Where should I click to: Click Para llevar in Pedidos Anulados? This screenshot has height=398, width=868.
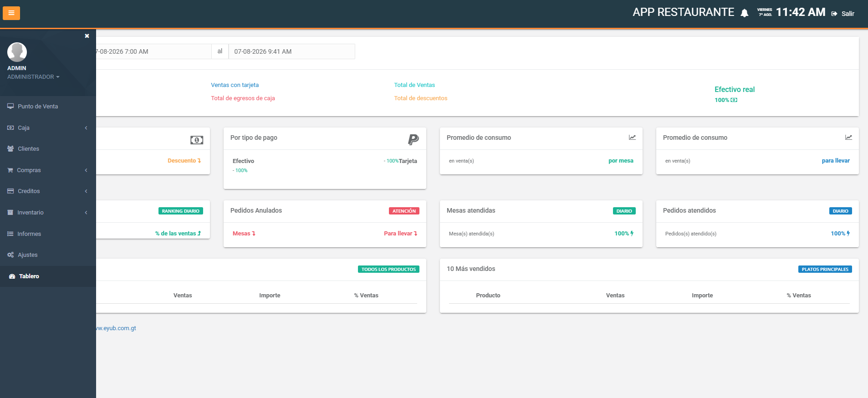[400, 234]
